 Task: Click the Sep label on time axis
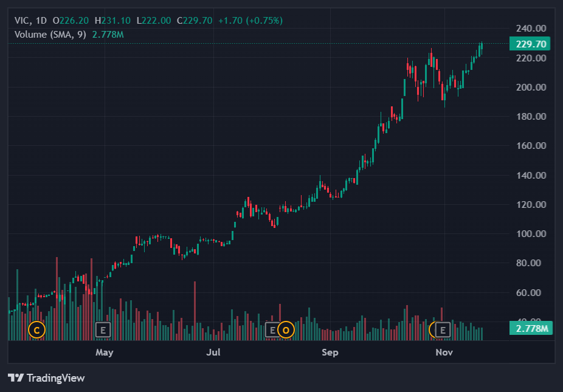(330, 352)
